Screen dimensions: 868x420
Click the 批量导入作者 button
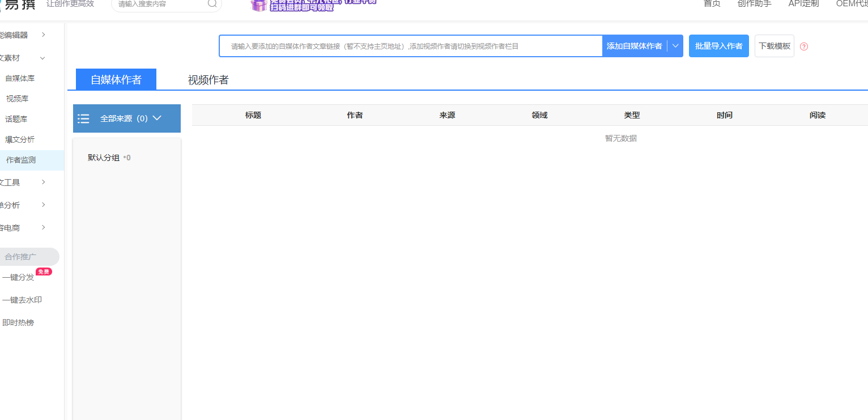tap(718, 46)
